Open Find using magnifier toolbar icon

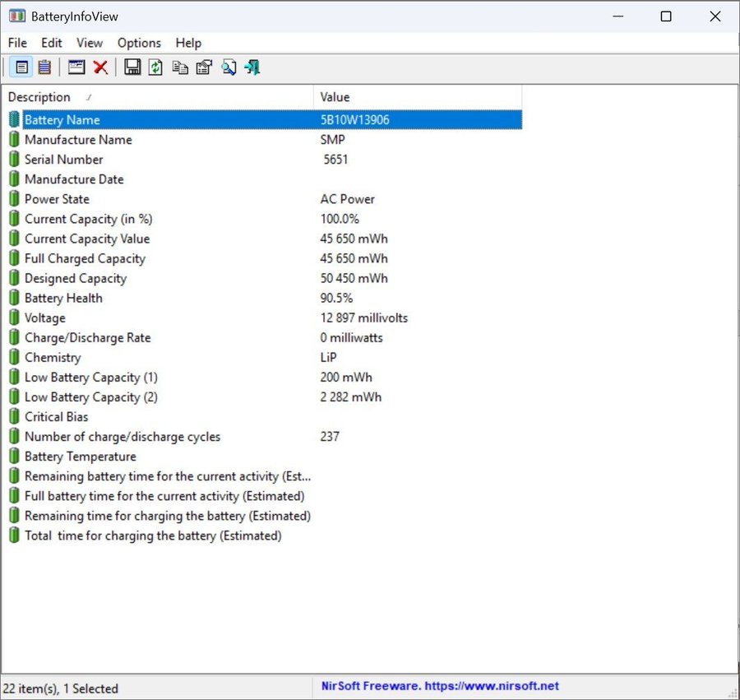coord(228,67)
